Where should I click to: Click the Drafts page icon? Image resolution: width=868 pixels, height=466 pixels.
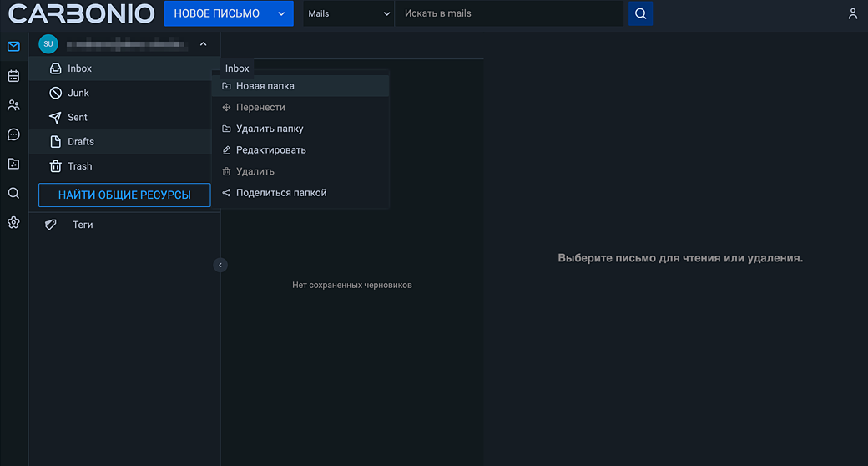click(55, 141)
